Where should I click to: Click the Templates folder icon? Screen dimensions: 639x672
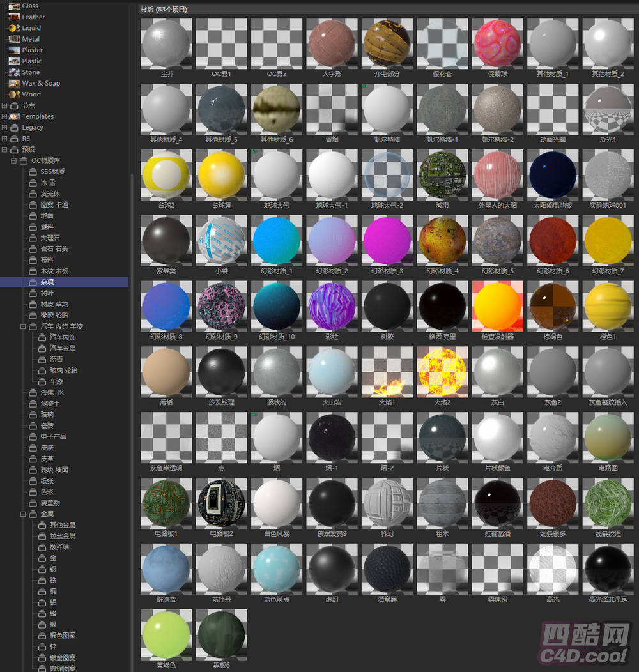[14, 116]
